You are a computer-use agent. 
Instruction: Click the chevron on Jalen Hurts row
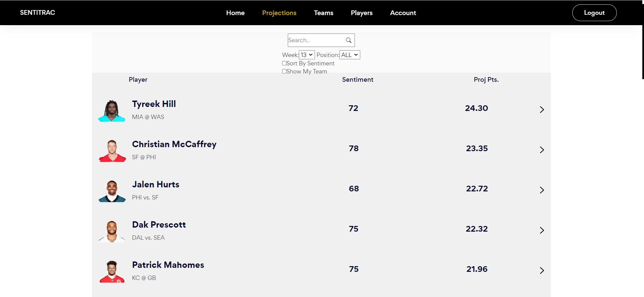click(x=542, y=190)
